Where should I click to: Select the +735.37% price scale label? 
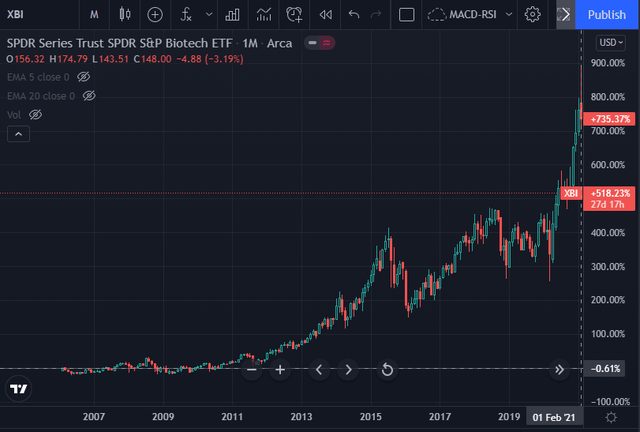tap(609, 119)
